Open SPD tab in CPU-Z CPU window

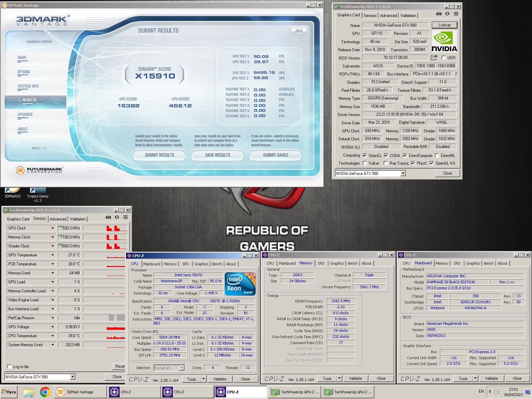pos(186,264)
